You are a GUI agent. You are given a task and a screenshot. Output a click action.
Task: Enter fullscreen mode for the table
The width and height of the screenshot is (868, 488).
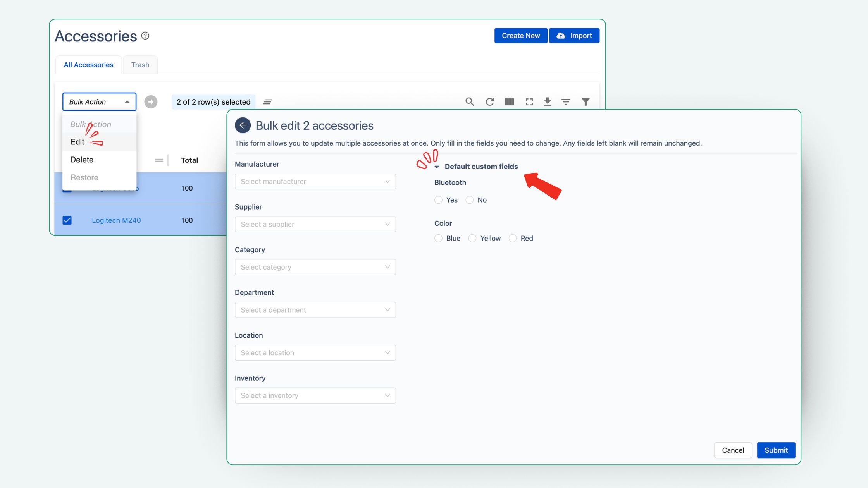pos(529,101)
